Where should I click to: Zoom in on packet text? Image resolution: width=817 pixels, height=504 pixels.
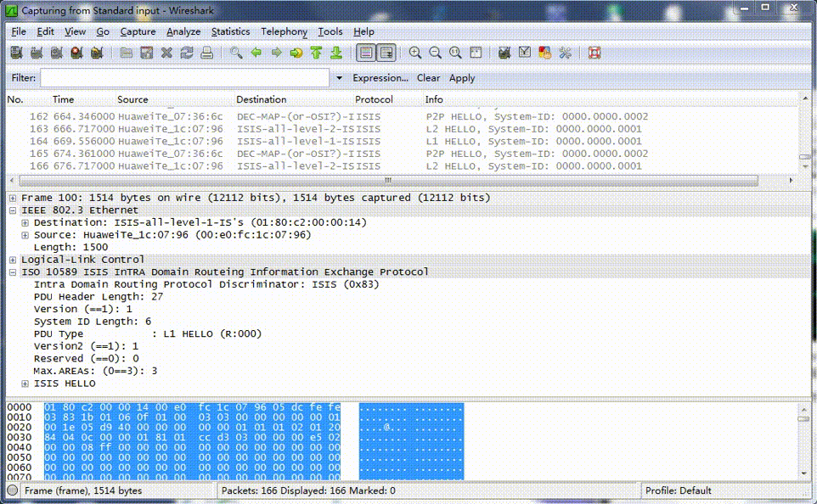414,53
